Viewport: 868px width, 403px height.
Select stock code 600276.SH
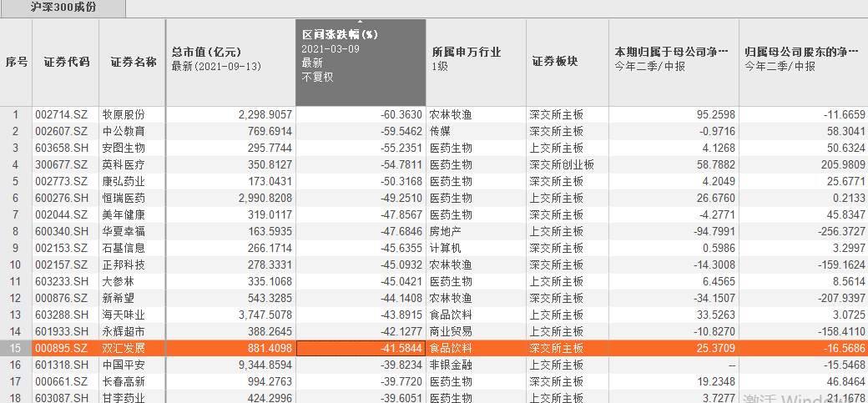[66, 198]
